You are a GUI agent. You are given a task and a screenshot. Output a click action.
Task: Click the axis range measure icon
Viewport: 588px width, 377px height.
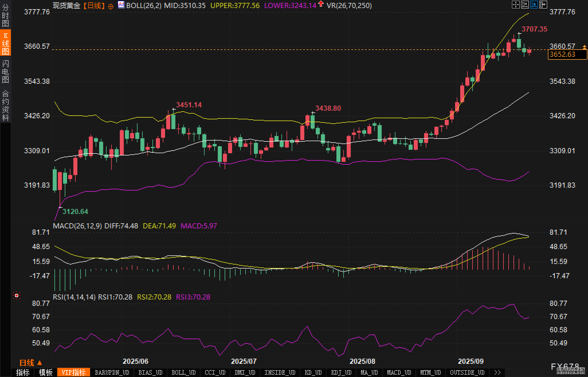pyautogui.click(x=525, y=5)
